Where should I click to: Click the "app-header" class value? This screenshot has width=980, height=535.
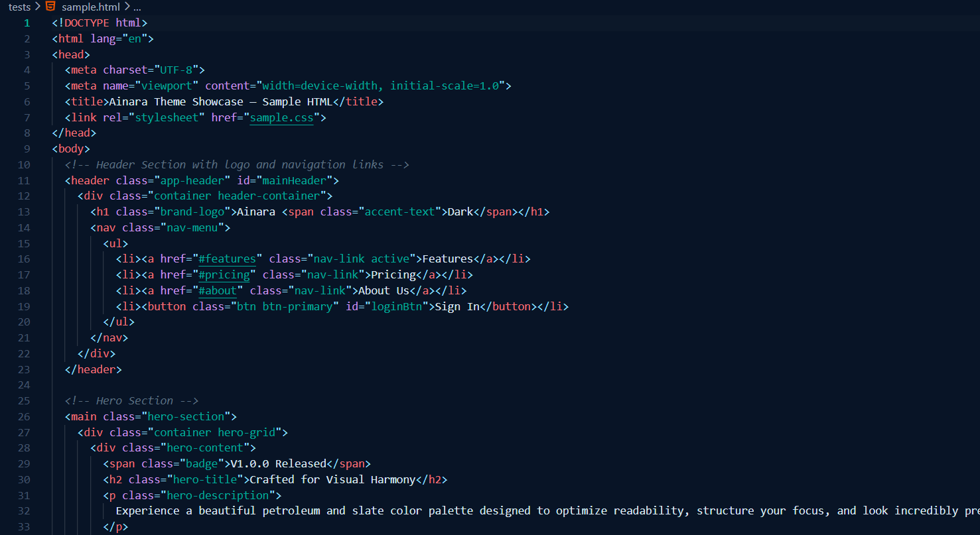192,180
